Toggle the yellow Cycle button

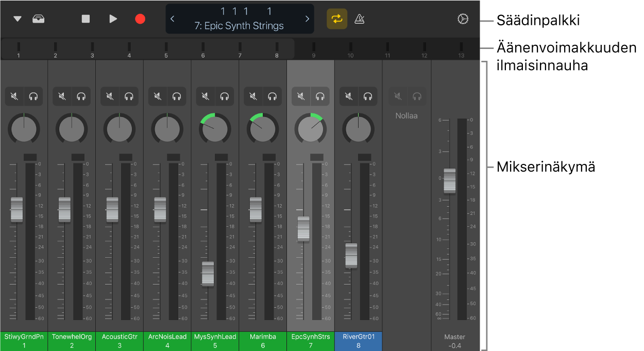337,19
